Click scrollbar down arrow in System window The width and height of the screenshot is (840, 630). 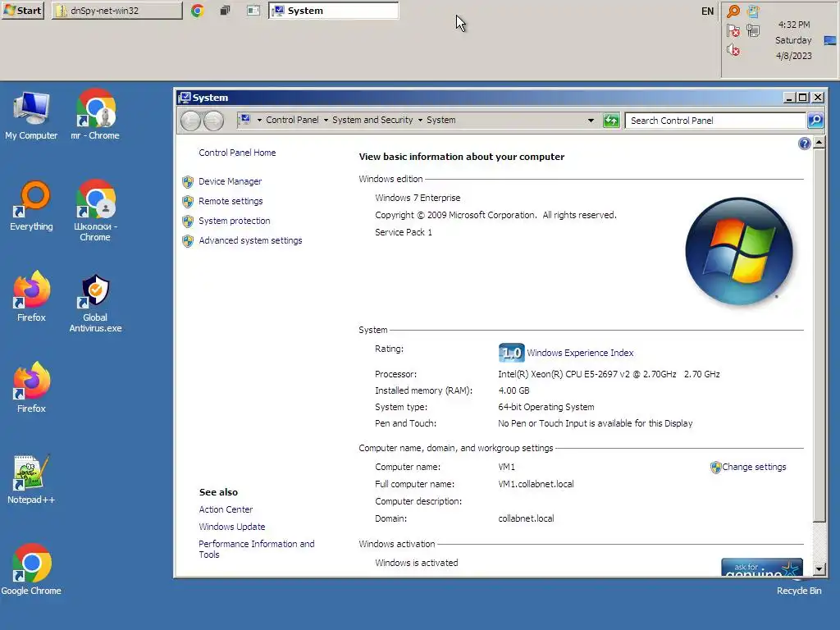click(x=819, y=569)
